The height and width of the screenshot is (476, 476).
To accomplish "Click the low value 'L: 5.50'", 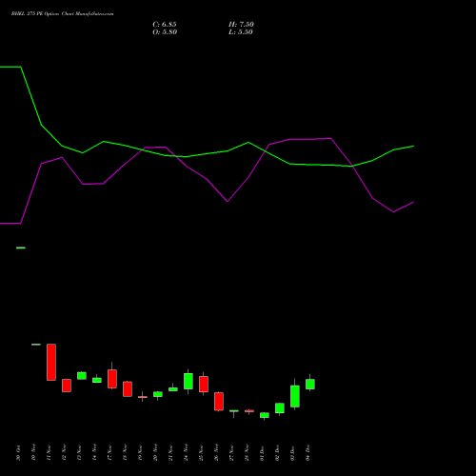I will [241, 32].
